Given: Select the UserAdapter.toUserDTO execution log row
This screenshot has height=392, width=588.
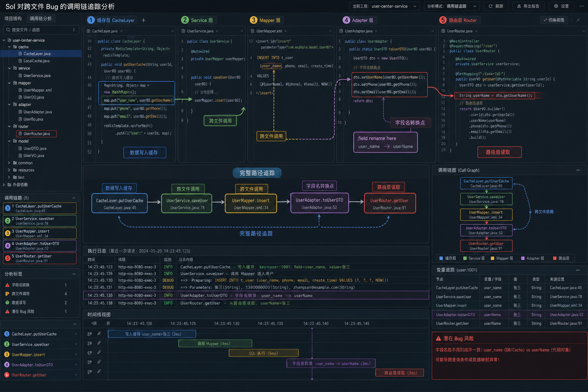Looking at the screenshot, I should click(256, 296).
